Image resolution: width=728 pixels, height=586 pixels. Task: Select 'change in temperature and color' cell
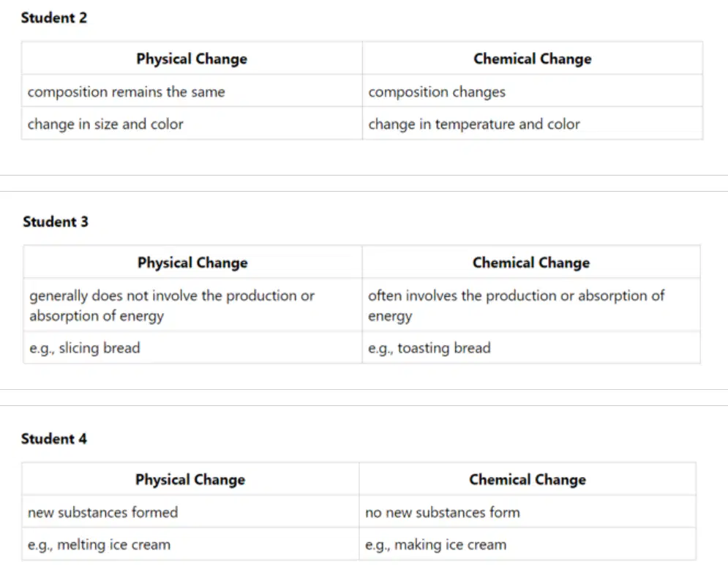(x=533, y=124)
